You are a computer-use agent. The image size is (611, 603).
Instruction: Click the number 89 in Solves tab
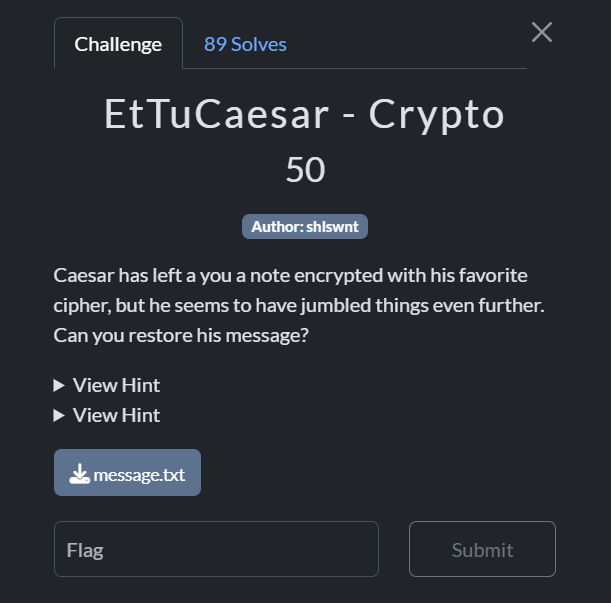[215, 44]
